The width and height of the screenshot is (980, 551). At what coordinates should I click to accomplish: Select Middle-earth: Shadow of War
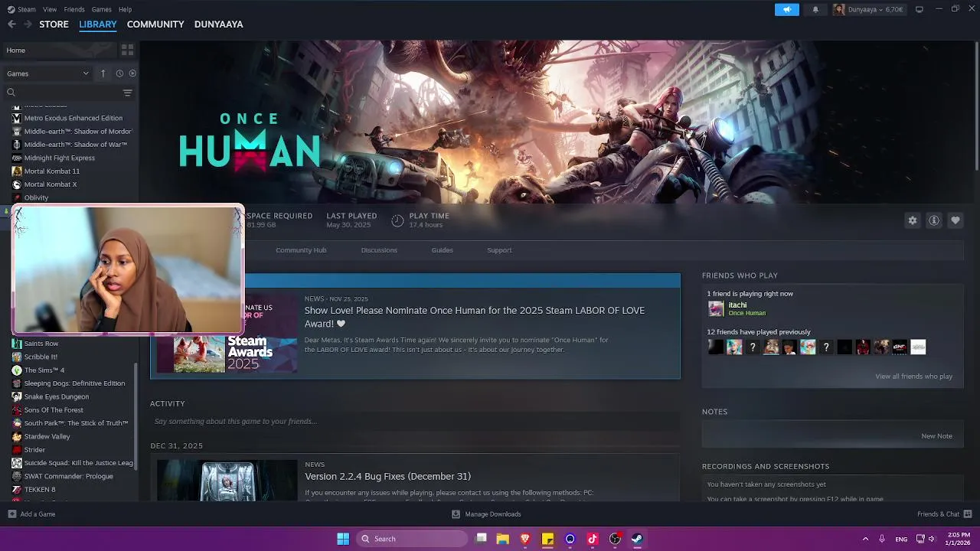(69, 145)
